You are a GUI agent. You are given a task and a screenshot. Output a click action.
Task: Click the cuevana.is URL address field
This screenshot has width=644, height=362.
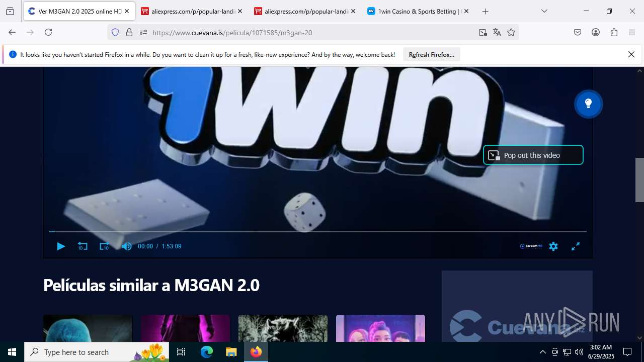coord(312,33)
